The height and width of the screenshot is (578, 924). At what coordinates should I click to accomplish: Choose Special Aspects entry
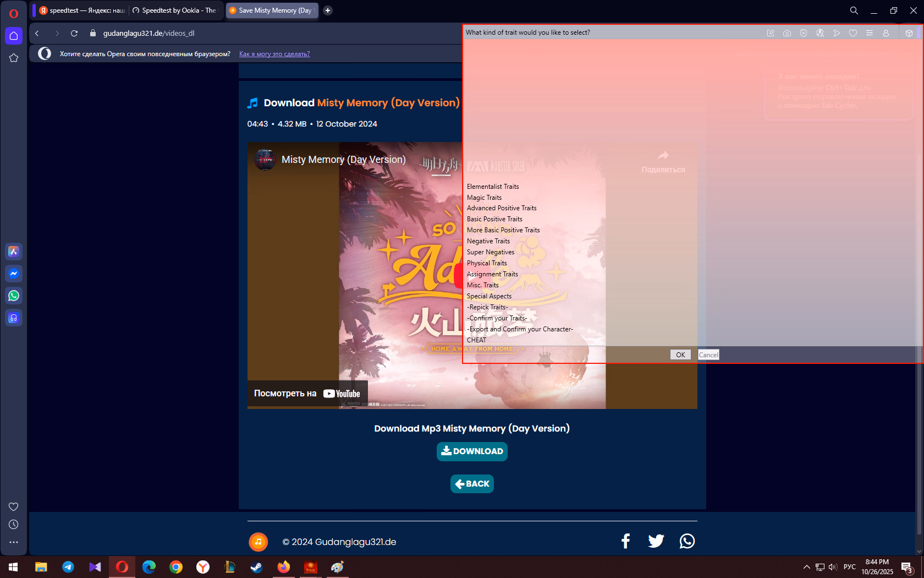coord(489,296)
